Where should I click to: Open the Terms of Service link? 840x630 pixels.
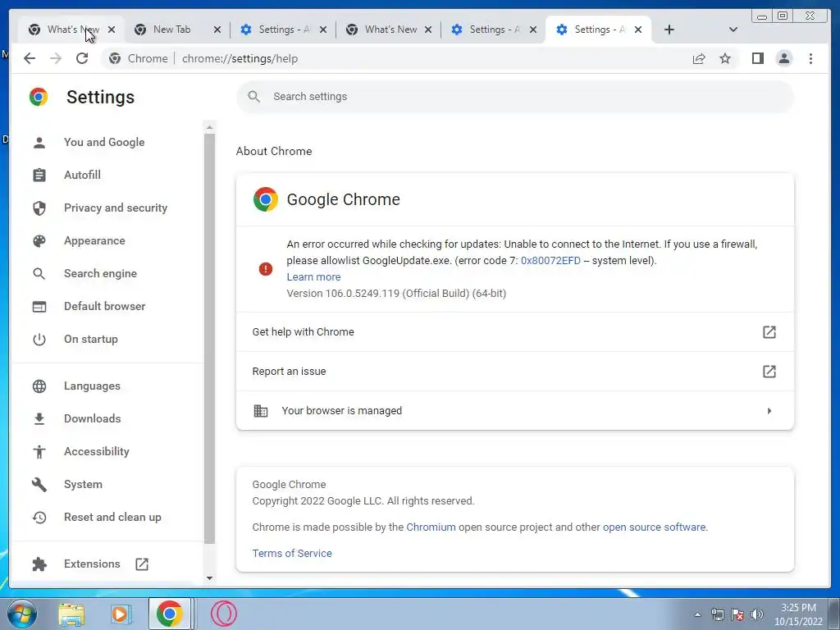(292, 554)
